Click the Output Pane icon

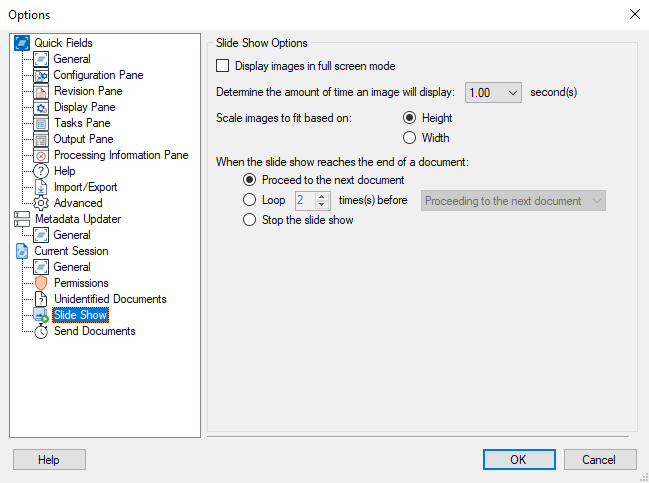(41, 139)
